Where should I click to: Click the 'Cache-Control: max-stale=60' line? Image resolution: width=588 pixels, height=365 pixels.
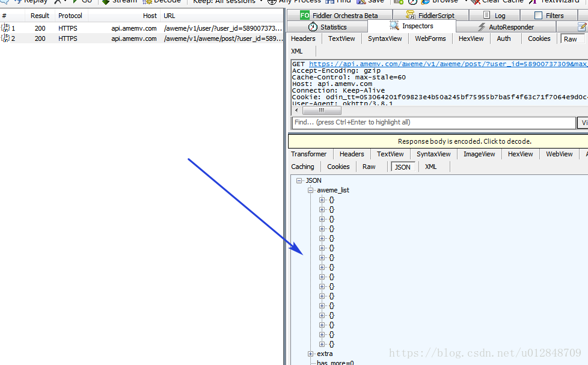[x=349, y=78]
